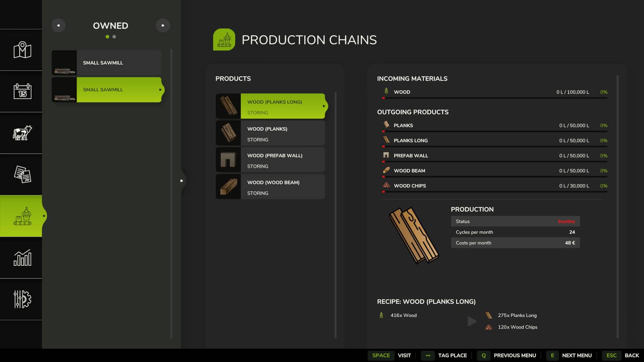
Task: Open the map icon in sidebar
Action: click(x=22, y=50)
